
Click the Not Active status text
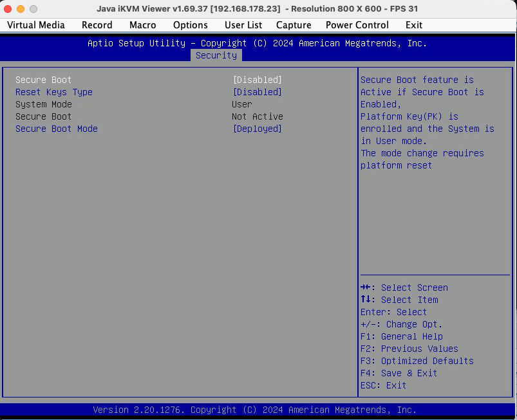(x=257, y=116)
